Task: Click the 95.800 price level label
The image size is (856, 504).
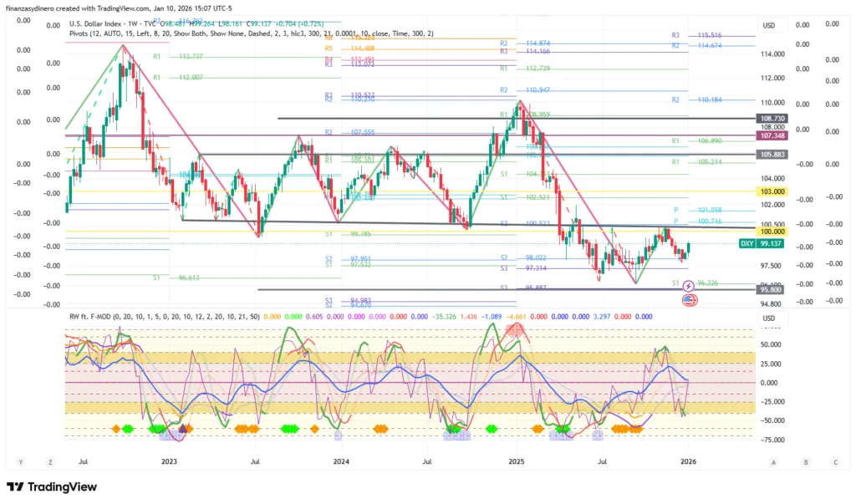Action: pos(770,289)
